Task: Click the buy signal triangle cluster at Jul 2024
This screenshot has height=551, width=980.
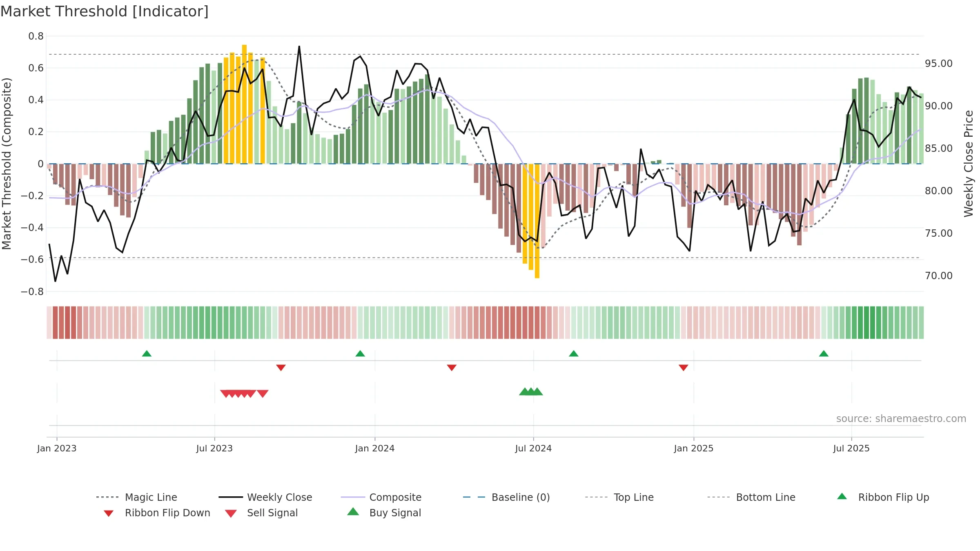Action: point(531,391)
